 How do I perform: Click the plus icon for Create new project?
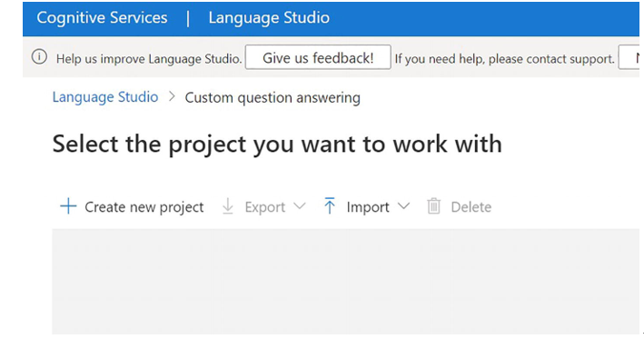[x=68, y=206]
